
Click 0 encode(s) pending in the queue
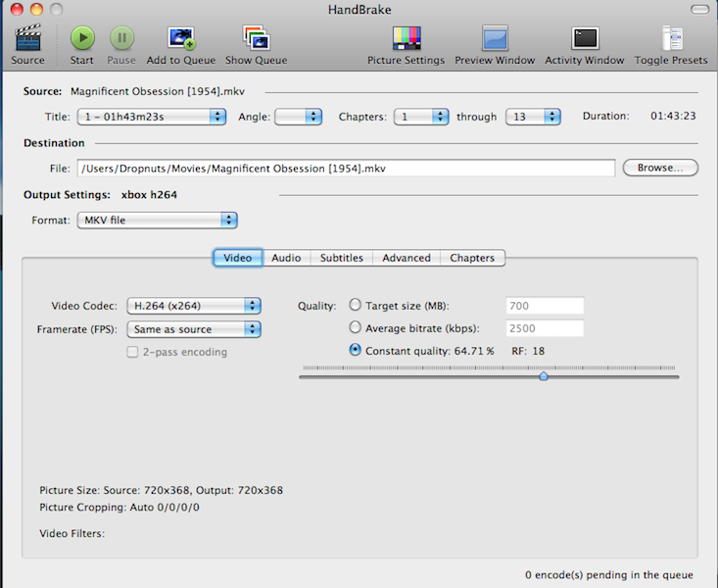[609, 574]
